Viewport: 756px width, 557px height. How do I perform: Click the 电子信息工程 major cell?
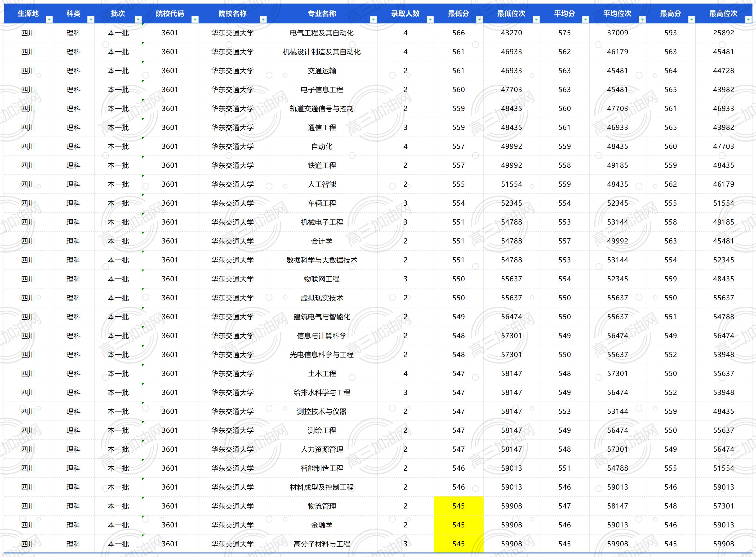(322, 90)
